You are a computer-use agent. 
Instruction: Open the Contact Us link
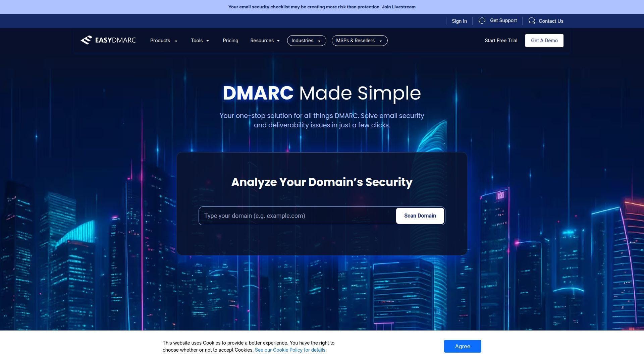pos(551,21)
